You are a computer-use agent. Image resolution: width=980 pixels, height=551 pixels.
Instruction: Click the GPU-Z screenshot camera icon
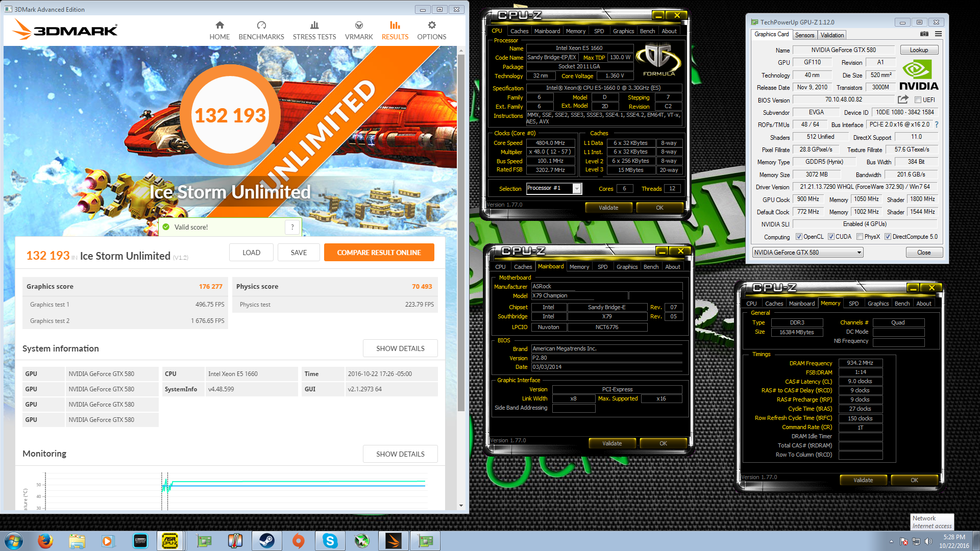coord(924,34)
